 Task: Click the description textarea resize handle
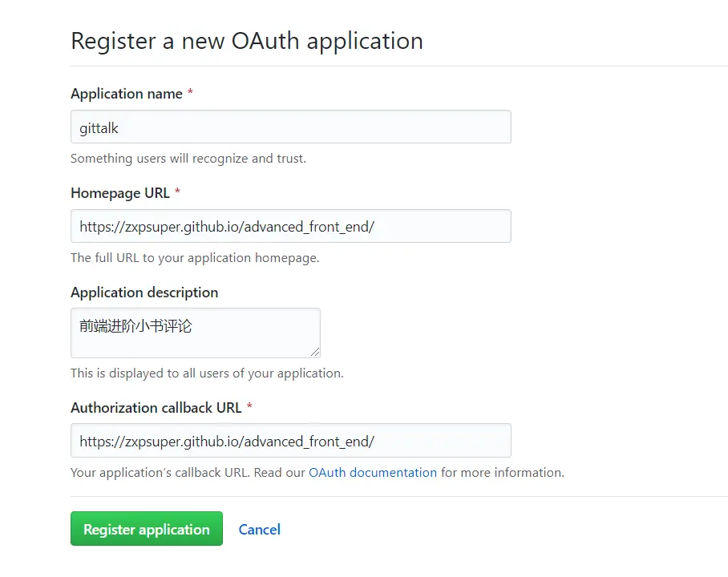pyautogui.click(x=316, y=351)
